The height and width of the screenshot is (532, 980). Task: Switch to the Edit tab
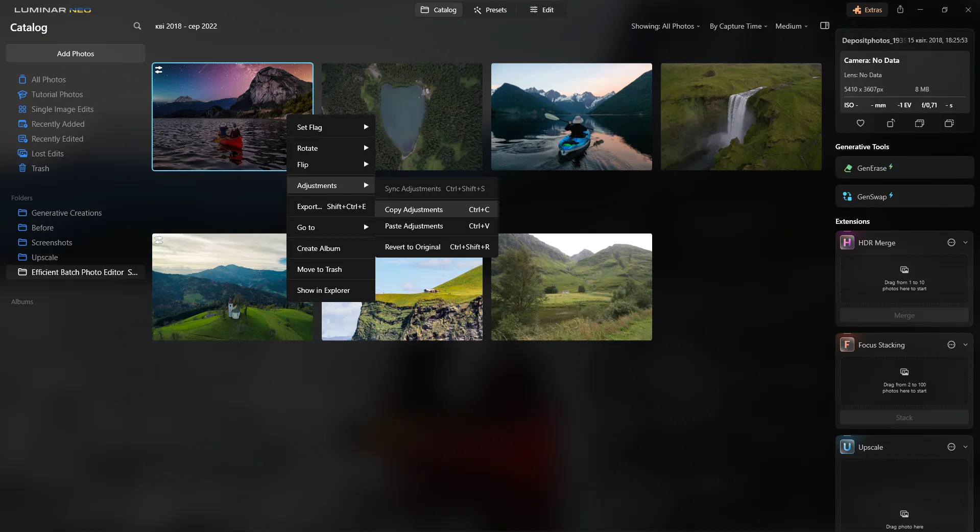(541, 10)
